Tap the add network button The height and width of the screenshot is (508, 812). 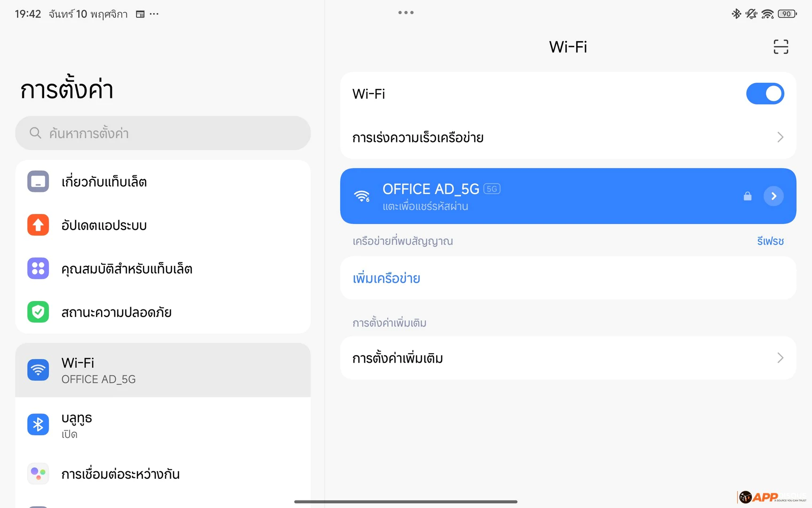pyautogui.click(x=386, y=278)
